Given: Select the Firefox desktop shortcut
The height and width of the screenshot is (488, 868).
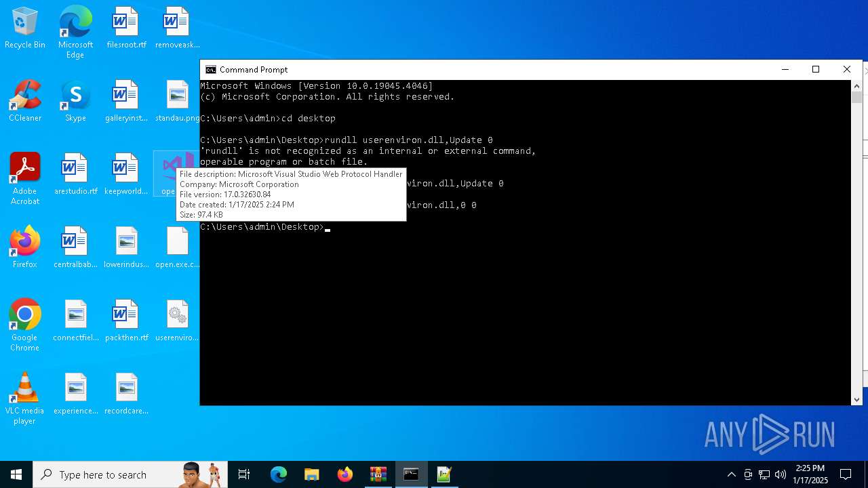Looking at the screenshot, I should point(25,248).
